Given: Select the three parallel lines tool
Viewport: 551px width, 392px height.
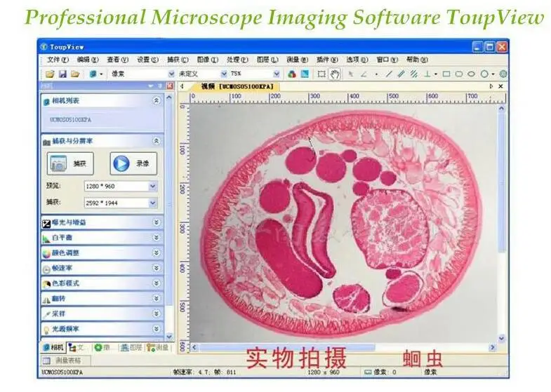Looking at the screenshot, I should click(414, 74).
